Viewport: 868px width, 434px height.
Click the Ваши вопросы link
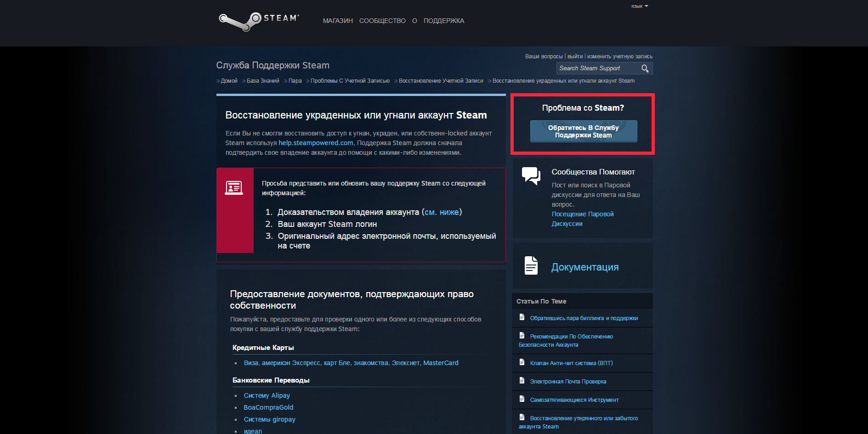click(x=544, y=56)
